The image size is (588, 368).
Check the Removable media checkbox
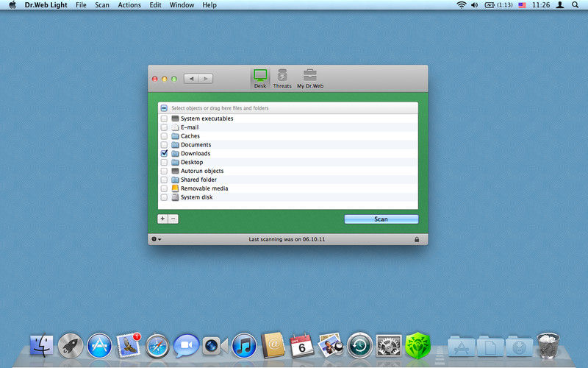pyautogui.click(x=164, y=188)
